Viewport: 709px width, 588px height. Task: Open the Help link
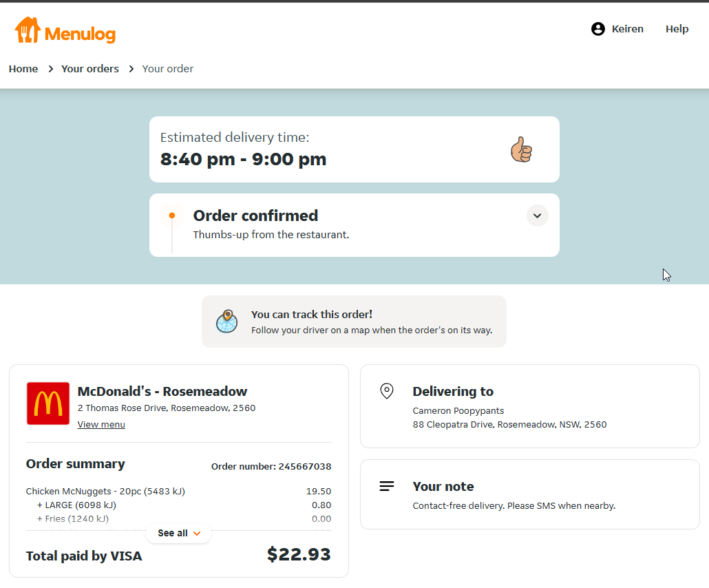[x=677, y=29]
